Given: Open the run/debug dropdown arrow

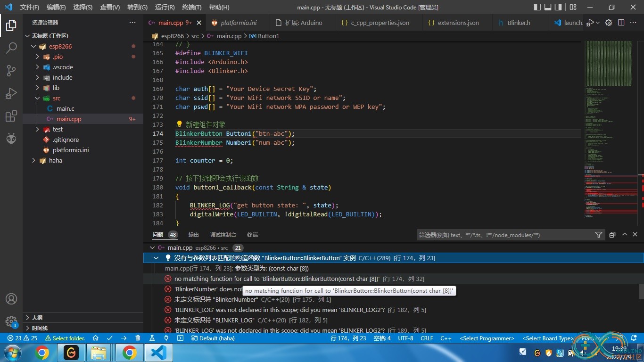Looking at the screenshot, I should click(x=598, y=23).
